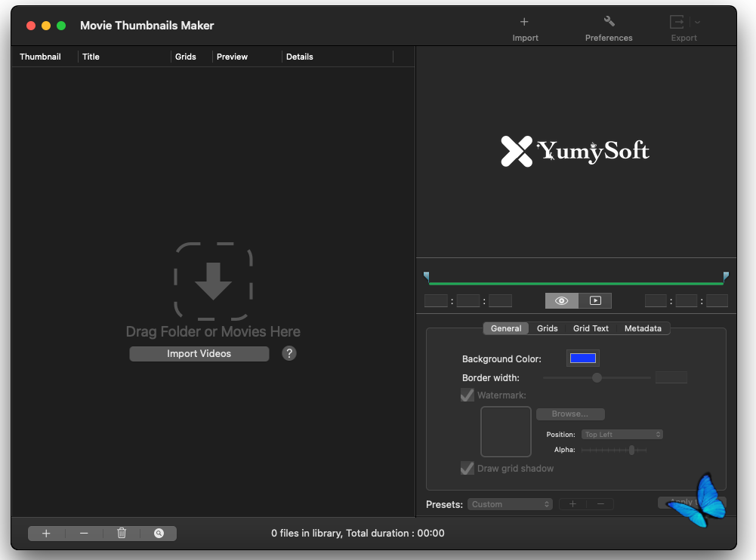Click the trash icon to clear library
Viewport: 756px width, 560px height.
click(122, 534)
